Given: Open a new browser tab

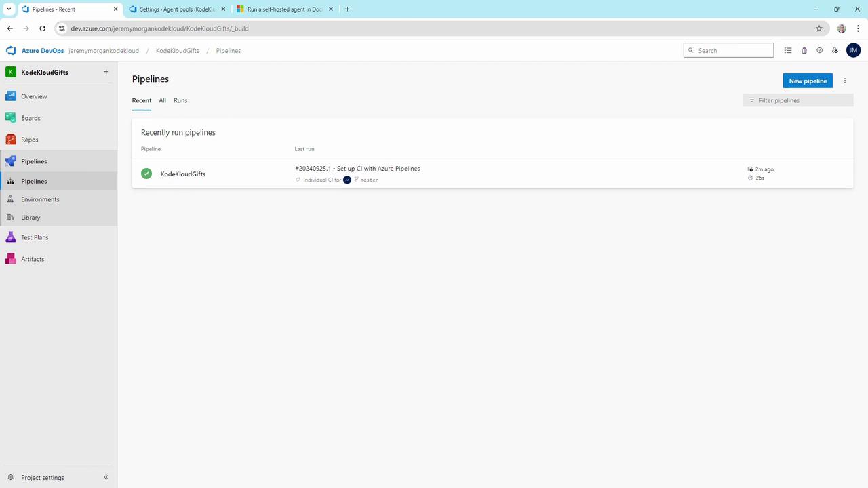Looking at the screenshot, I should click(347, 9).
